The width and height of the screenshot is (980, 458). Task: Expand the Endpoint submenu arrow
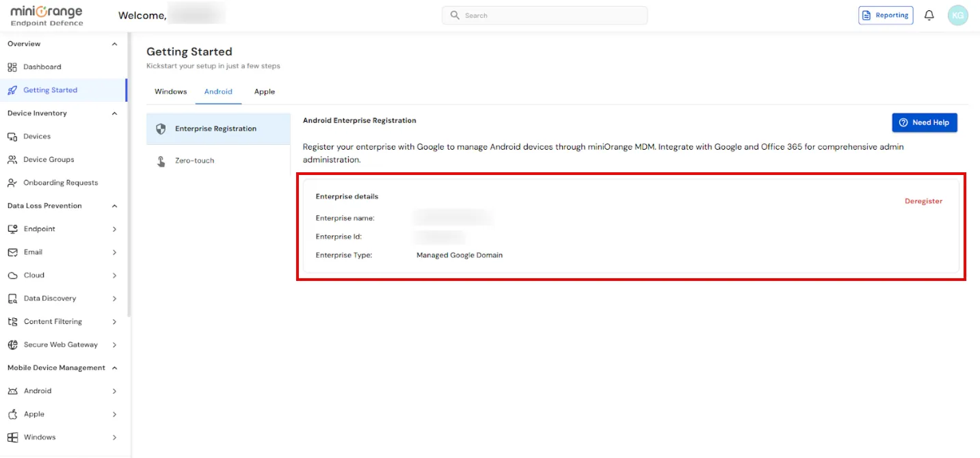pyautogui.click(x=114, y=229)
